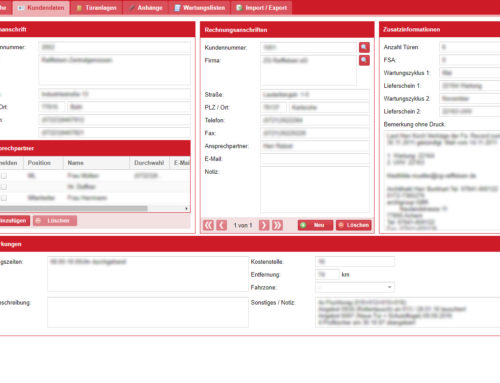Screen dimensions: 500x383
Task: Focus Wartungszyklus 1 field
Action: click(x=470, y=73)
